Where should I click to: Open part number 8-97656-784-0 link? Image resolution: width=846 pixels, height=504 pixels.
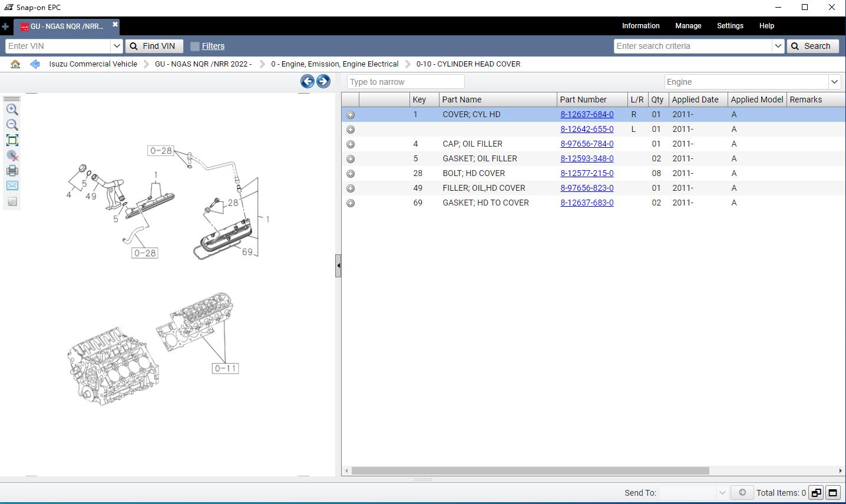587,144
